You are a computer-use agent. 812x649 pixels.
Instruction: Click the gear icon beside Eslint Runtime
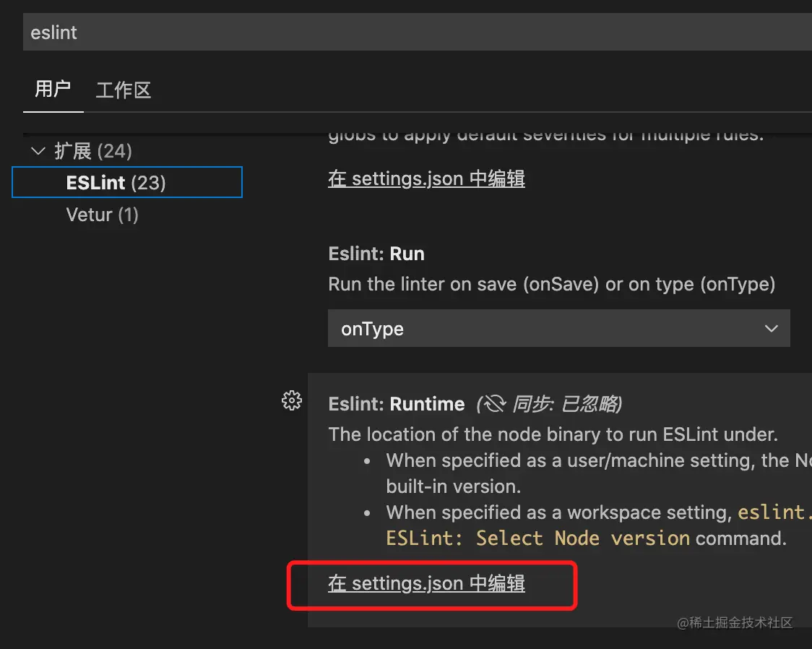[292, 400]
